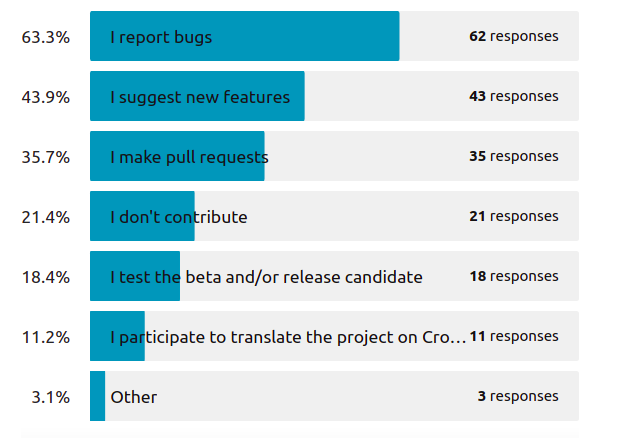
Task: Select the 'Other' response row
Action: point(334,396)
